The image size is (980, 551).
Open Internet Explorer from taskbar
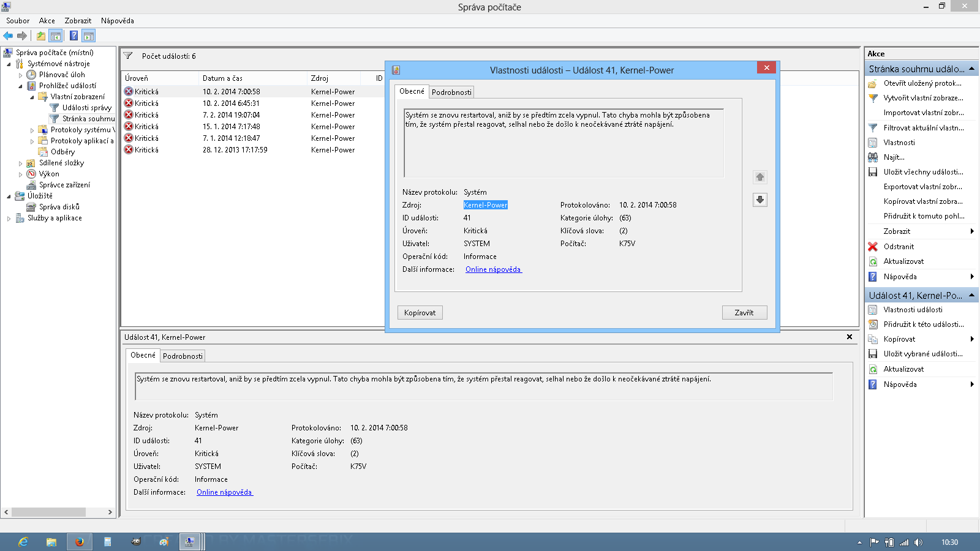point(23,542)
